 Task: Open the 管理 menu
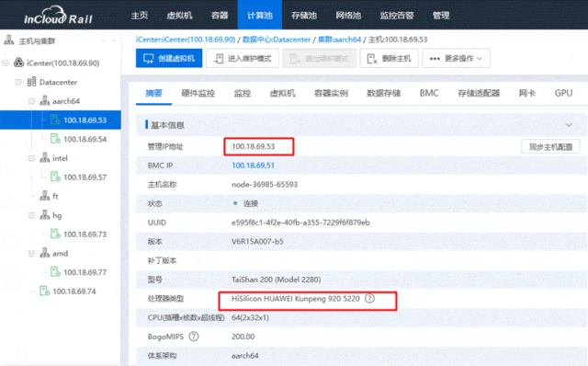[x=441, y=16]
